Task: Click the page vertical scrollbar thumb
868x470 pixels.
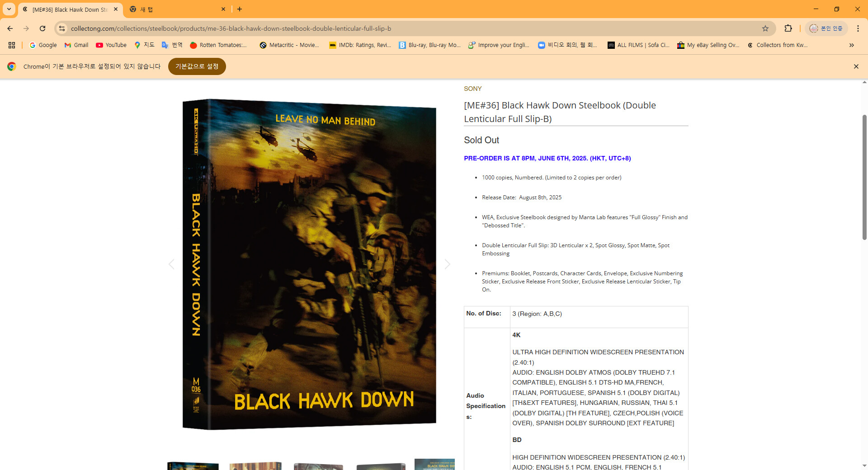Action: coord(864,177)
